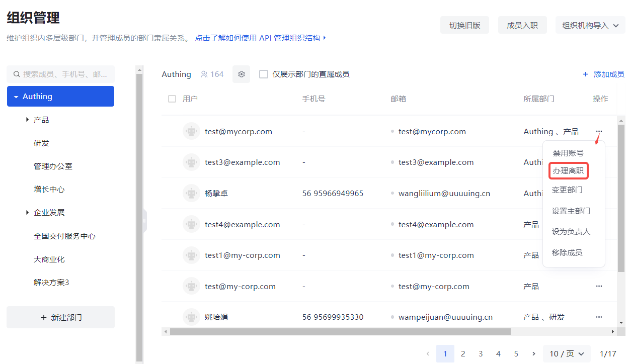Open the 10 / 页 page size dropdown
Image resolution: width=630 pixels, height=364 pixels.
click(x=567, y=354)
